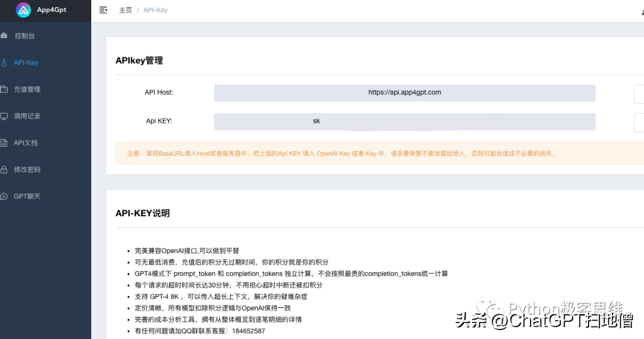The image size is (644, 339).
Task: Click bullet about 可无最低消费
Action: pyautogui.click(x=231, y=262)
